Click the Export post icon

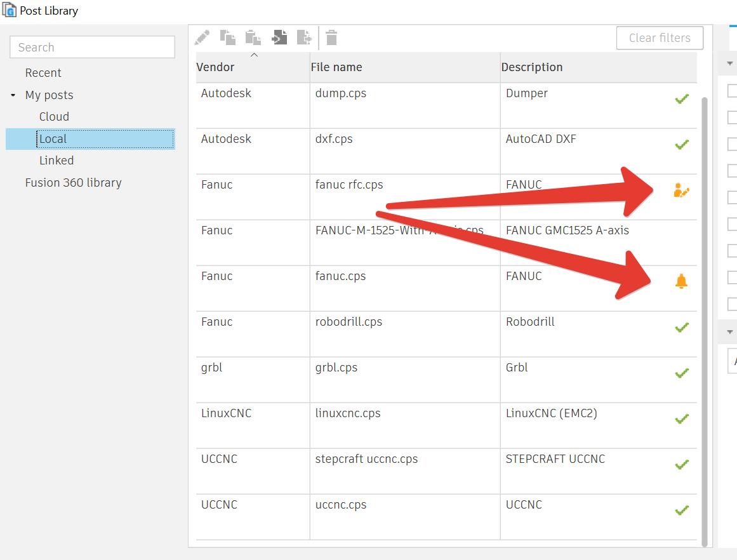pyautogui.click(x=305, y=38)
